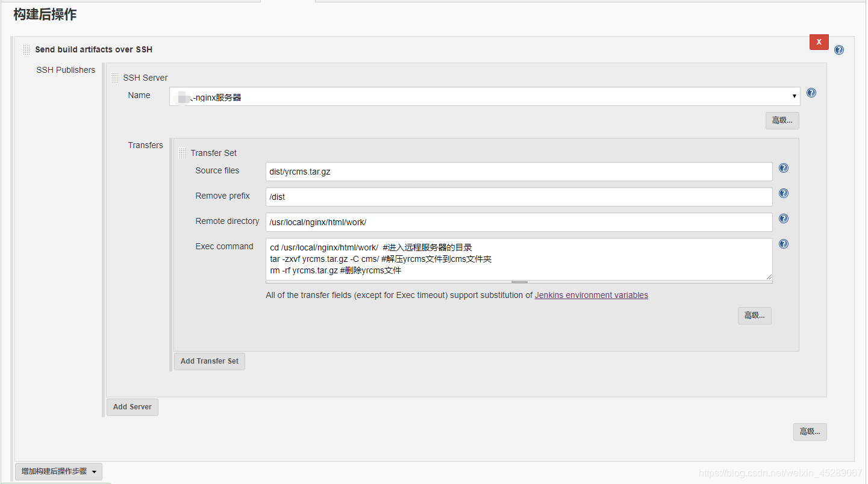Click 高级 button below Add Server
This screenshot has height=484, width=868.
[x=810, y=432]
